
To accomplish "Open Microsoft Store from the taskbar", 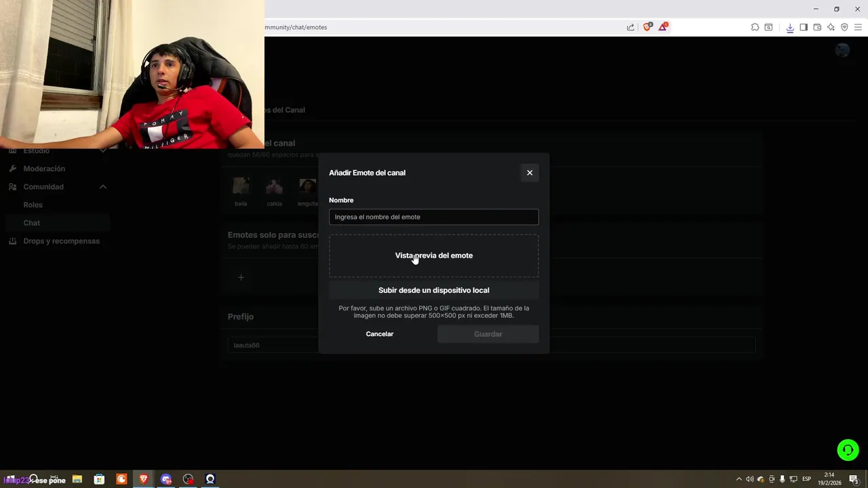I will tap(99, 479).
